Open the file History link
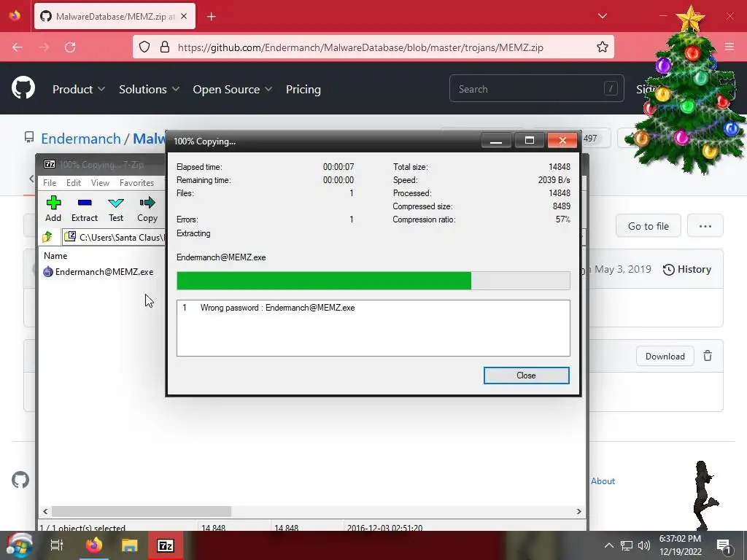 coord(687,270)
